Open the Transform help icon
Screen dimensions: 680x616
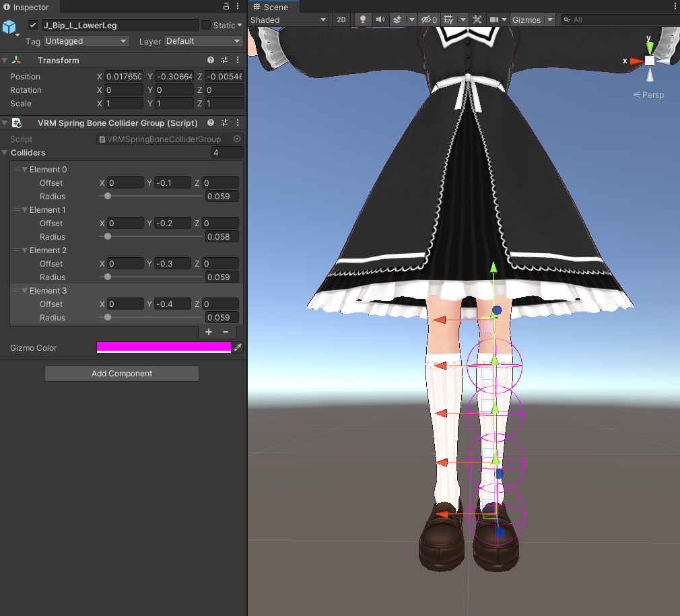click(x=211, y=60)
